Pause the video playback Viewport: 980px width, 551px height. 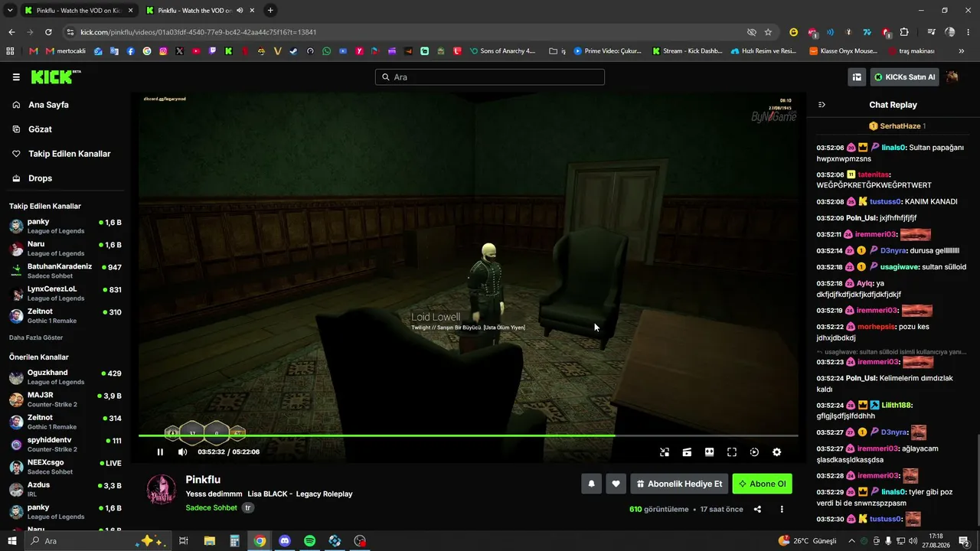pos(160,452)
